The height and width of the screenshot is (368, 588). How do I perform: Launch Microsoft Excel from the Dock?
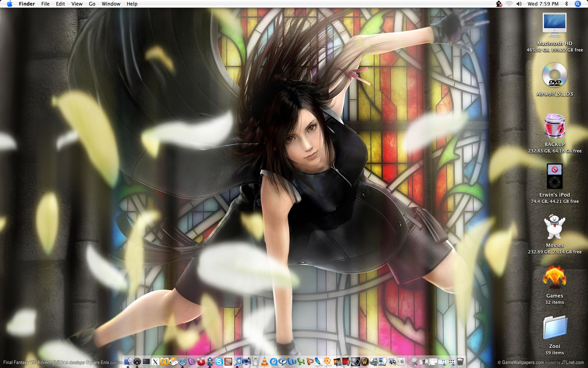coord(301,361)
